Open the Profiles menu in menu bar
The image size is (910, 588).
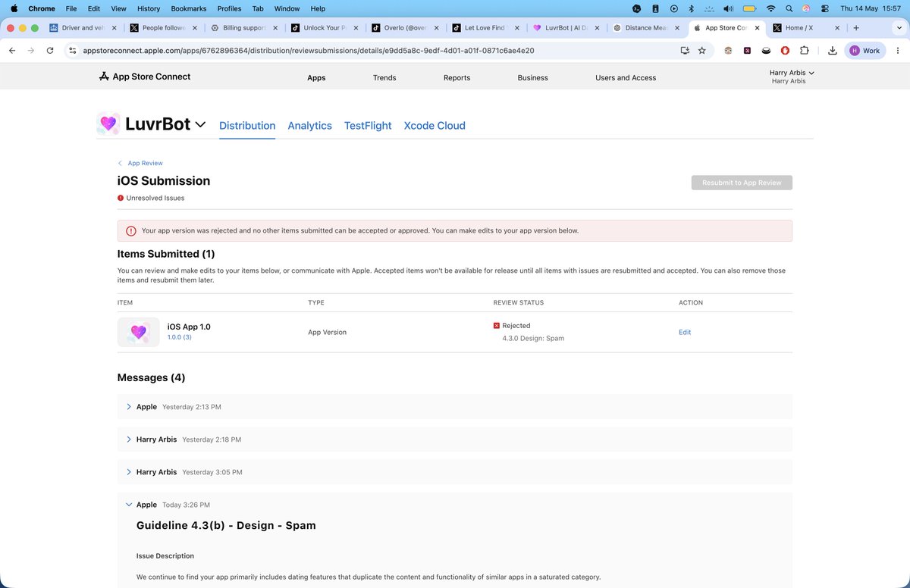click(229, 8)
